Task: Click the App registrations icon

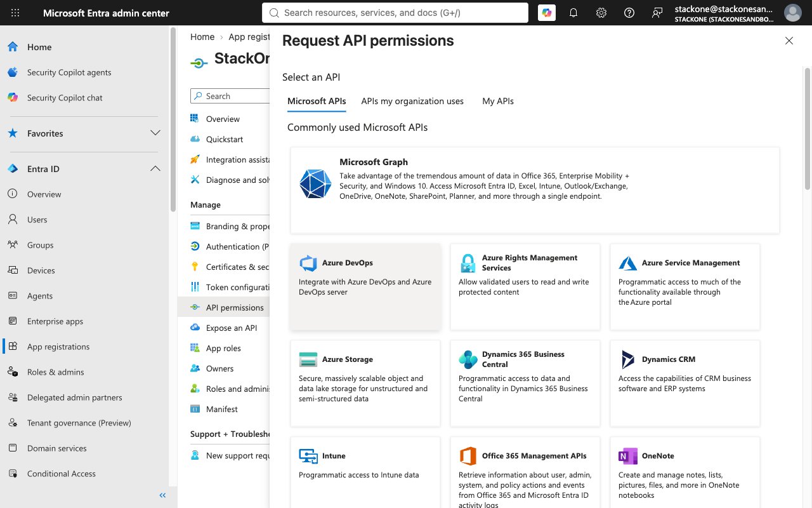Action: (x=13, y=347)
